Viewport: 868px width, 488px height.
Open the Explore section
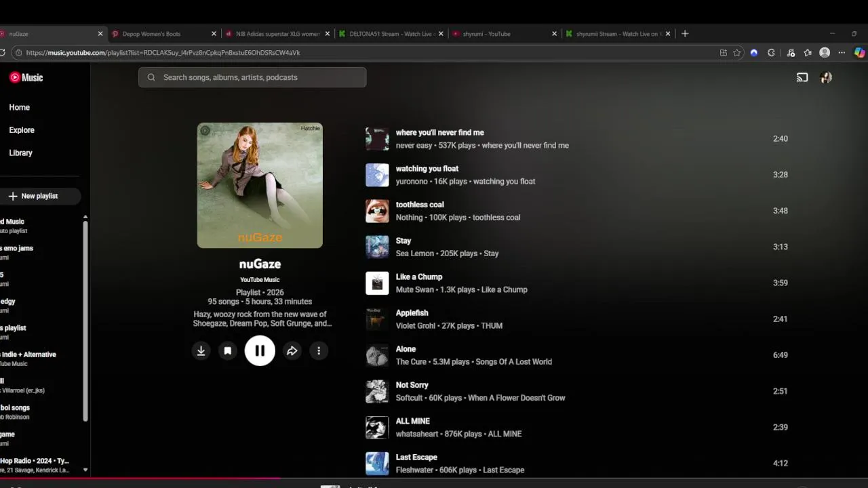(x=22, y=130)
